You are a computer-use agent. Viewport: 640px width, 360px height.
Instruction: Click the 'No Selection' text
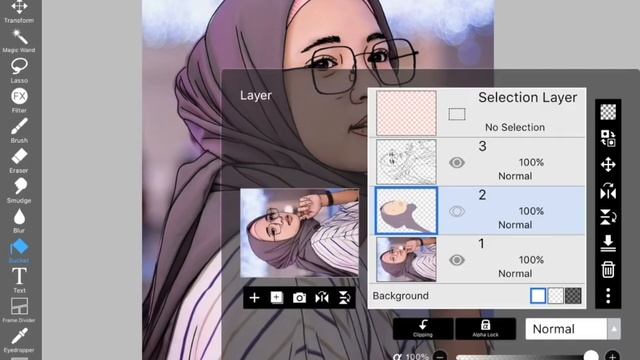pos(515,127)
